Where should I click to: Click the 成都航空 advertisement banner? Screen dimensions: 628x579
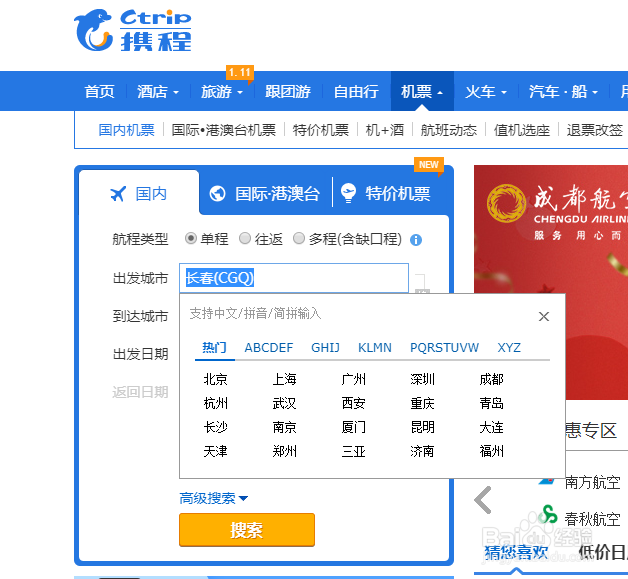coord(551,282)
